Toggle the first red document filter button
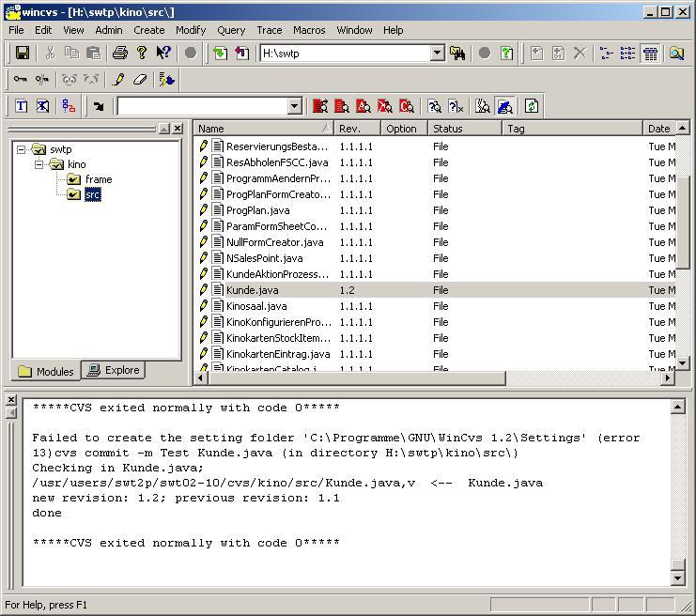The image size is (696, 616). tap(320, 106)
